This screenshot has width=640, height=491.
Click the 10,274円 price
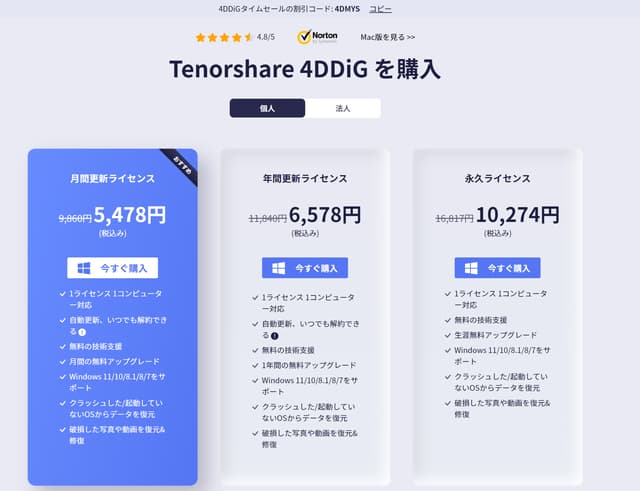[518, 215]
